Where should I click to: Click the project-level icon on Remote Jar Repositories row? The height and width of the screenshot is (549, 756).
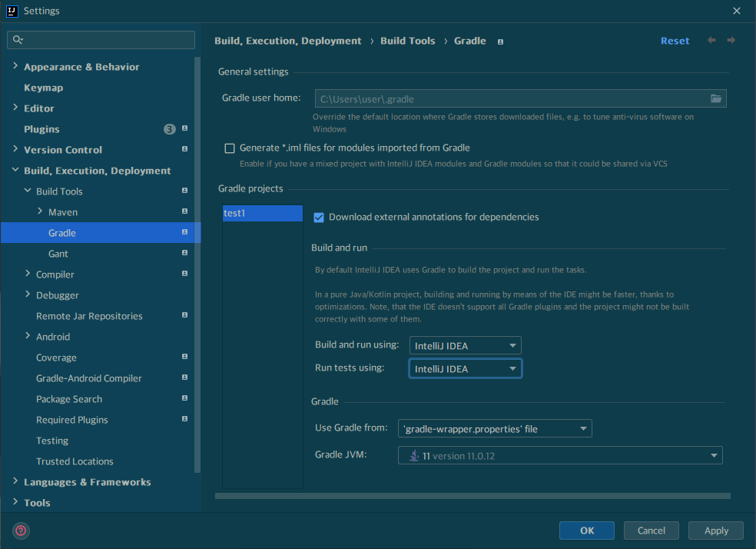(184, 315)
